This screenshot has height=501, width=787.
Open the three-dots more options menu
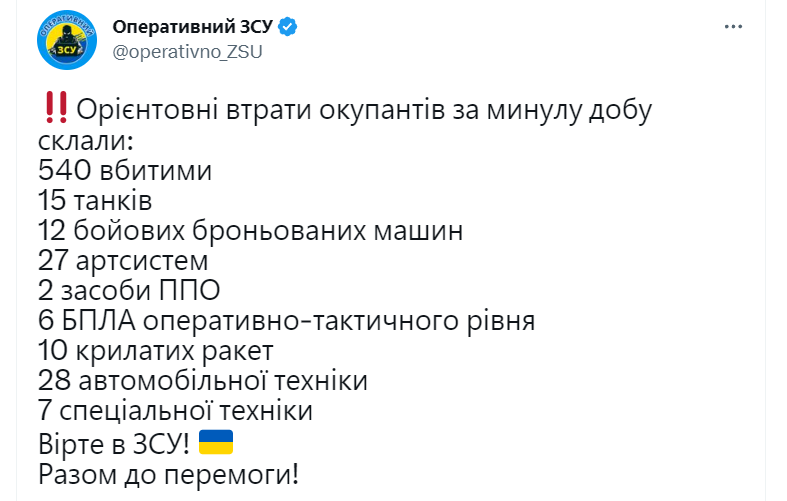733,27
